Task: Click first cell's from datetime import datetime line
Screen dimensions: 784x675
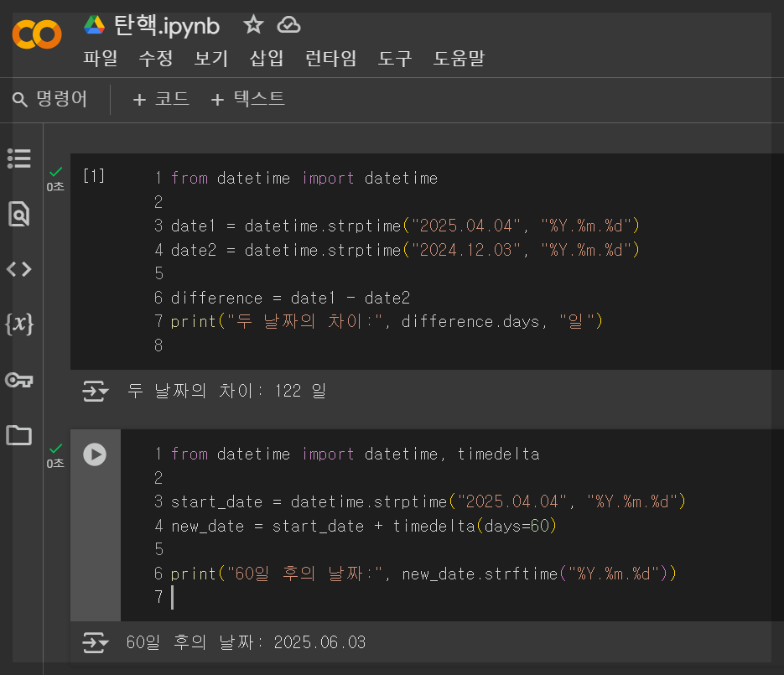Action: click(304, 178)
